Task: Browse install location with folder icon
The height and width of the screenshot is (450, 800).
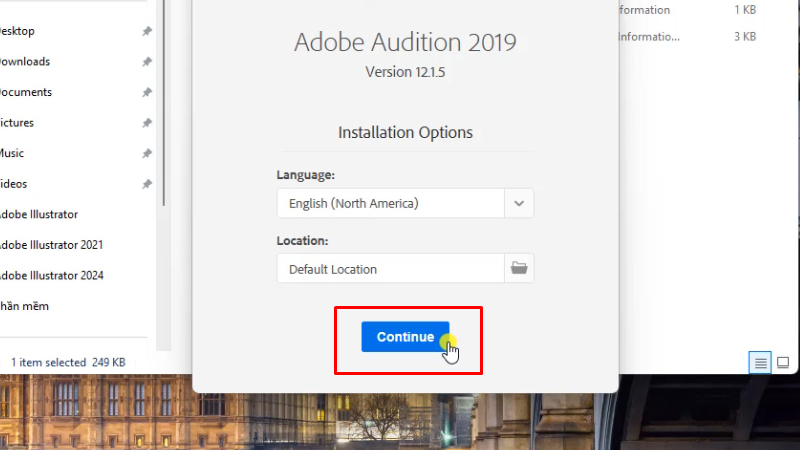Action: [519, 268]
